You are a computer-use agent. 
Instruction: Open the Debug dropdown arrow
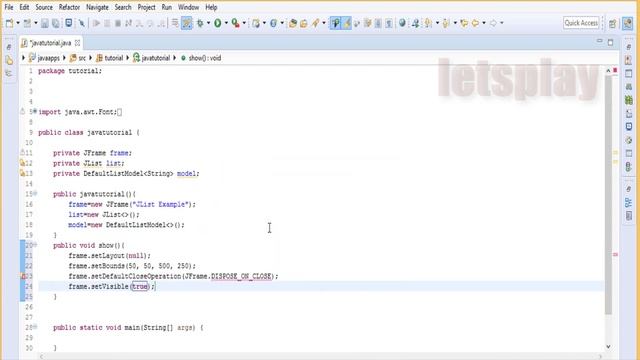point(208,23)
